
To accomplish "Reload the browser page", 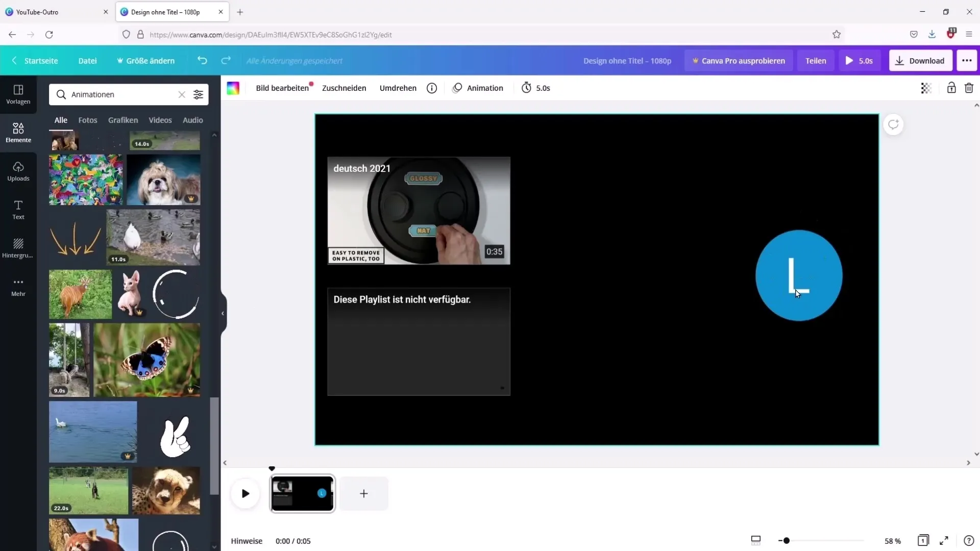I will 49,35.
